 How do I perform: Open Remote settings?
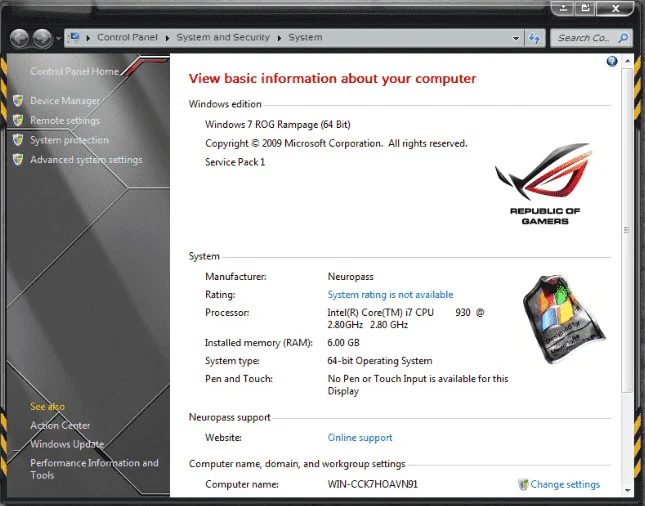(x=65, y=121)
